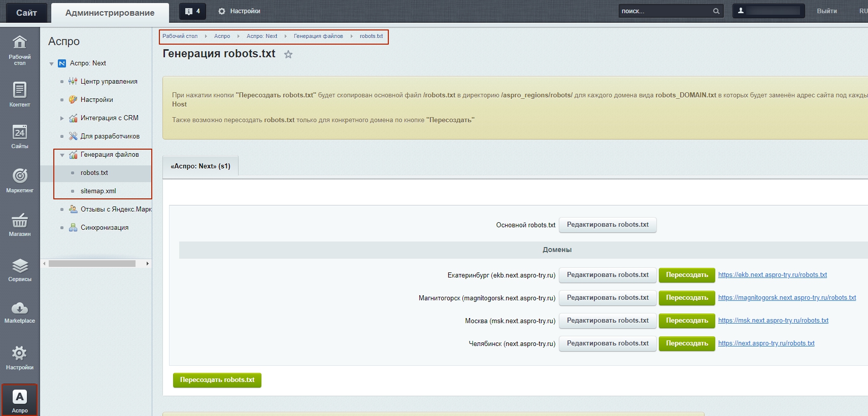Collapse the Аспро: Next tree node
This screenshot has width=868, height=416.
point(51,64)
